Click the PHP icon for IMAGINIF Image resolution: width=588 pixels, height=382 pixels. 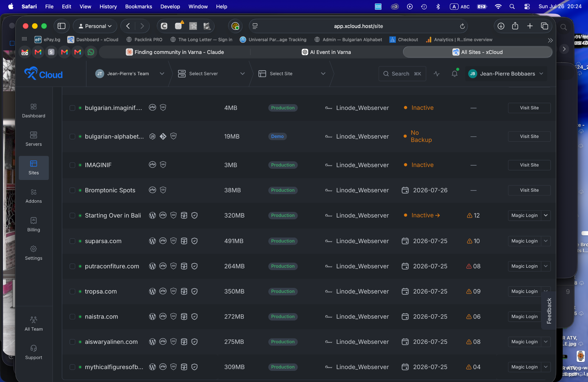(x=153, y=165)
